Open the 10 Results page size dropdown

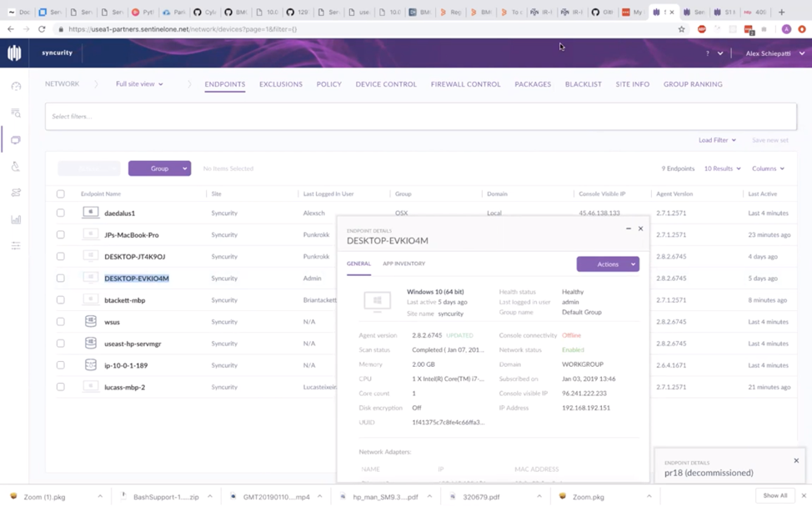point(722,168)
